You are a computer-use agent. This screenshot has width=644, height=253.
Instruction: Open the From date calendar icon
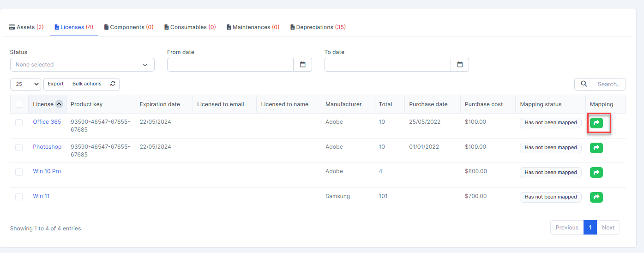point(303,65)
